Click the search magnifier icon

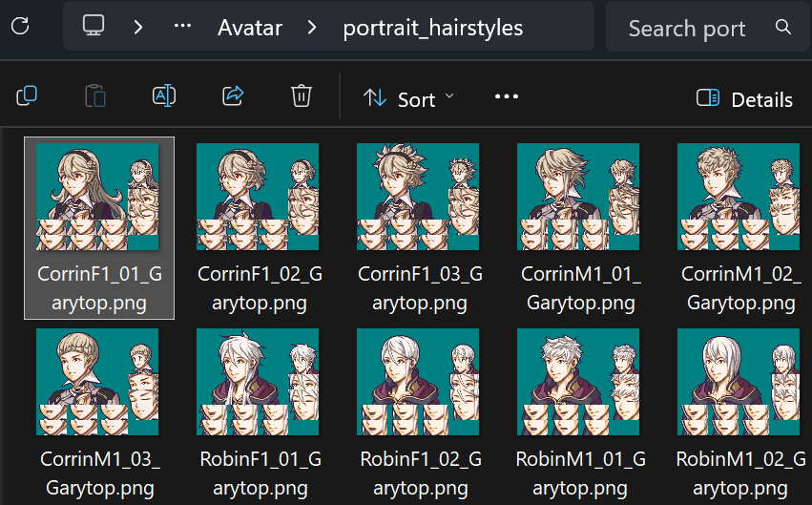783,27
